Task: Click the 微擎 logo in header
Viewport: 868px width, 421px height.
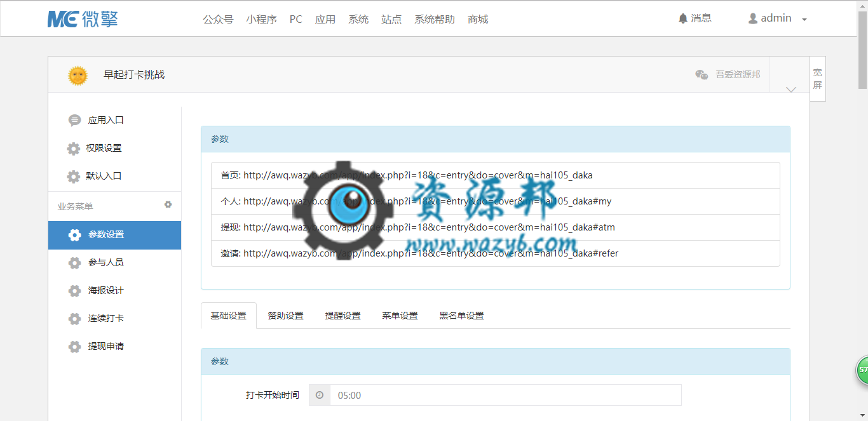Action: [83, 19]
